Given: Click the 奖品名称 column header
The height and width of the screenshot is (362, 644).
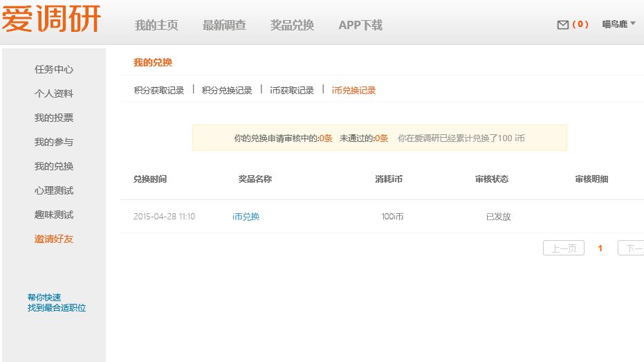Looking at the screenshot, I should [255, 179].
